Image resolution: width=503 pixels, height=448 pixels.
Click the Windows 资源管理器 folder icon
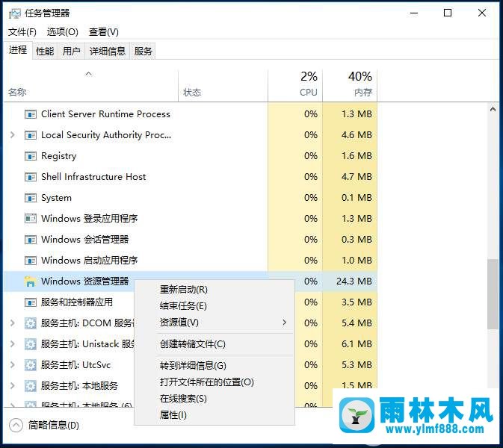[30, 281]
